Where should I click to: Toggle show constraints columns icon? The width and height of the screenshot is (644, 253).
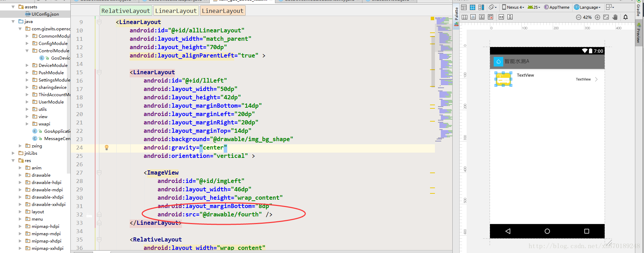click(464, 17)
